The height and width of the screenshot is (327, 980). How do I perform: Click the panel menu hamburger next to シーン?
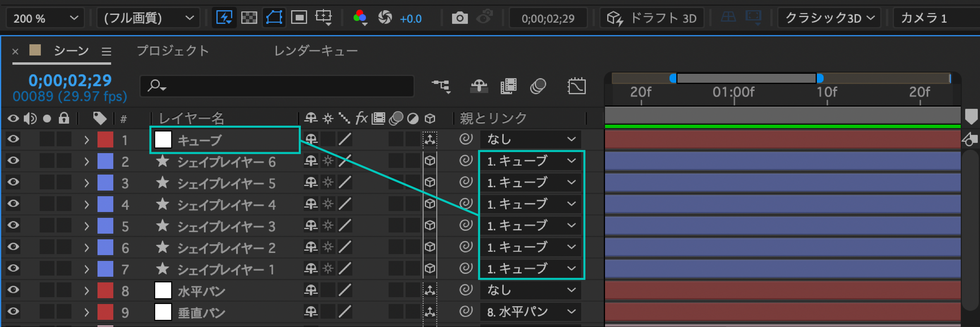tap(107, 51)
